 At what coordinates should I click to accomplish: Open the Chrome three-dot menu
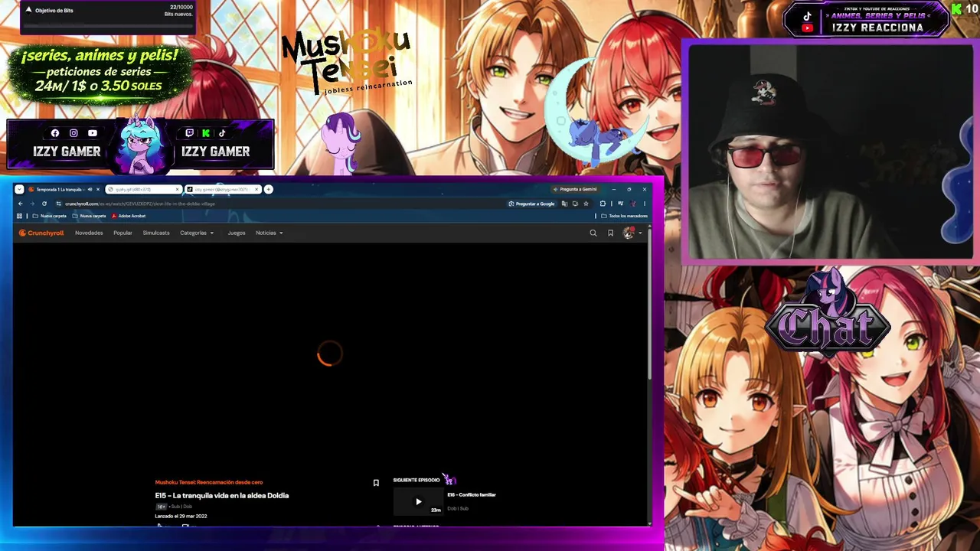pos(644,204)
